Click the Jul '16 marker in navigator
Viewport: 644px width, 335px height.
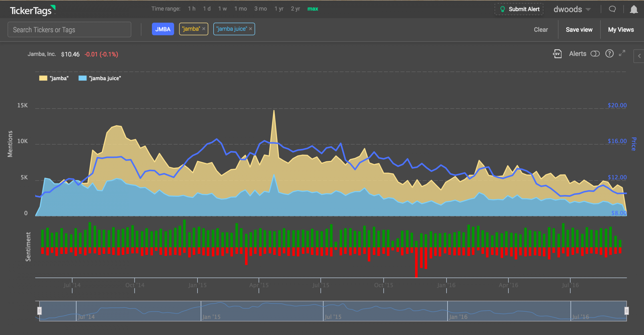(581, 317)
